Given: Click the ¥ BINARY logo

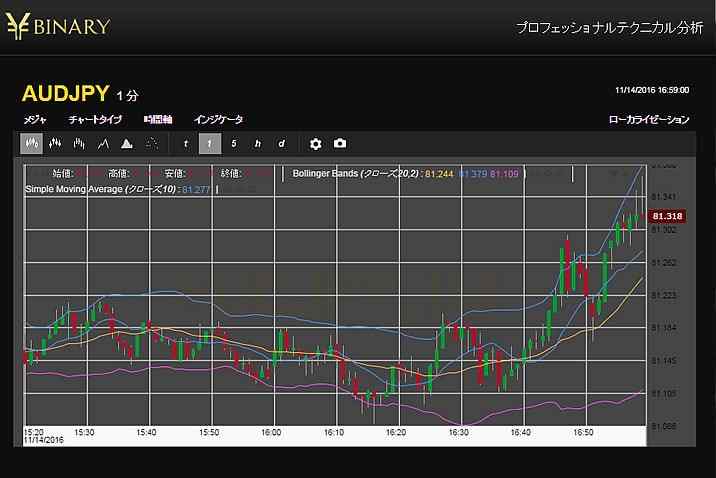Looking at the screenshot, I should (x=58, y=26).
